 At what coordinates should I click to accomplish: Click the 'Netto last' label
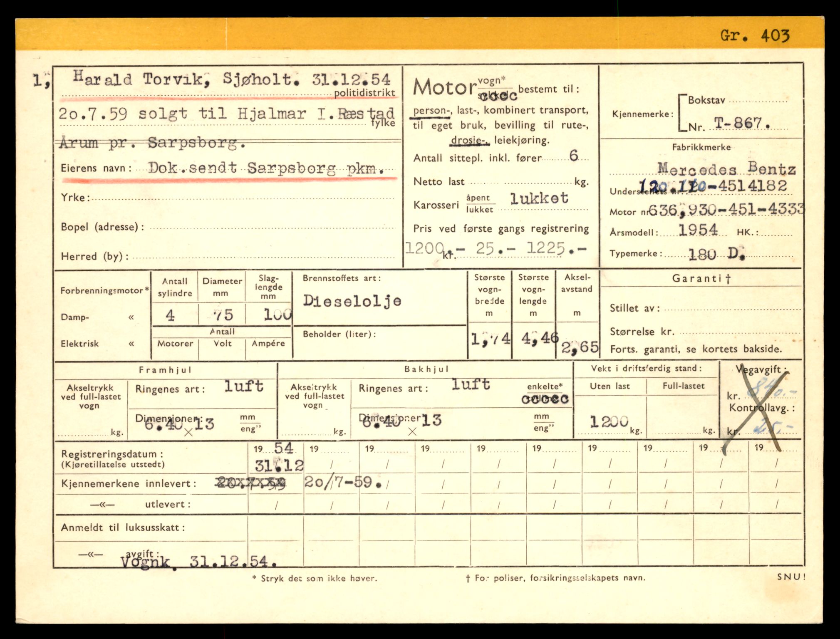pyautogui.click(x=439, y=182)
